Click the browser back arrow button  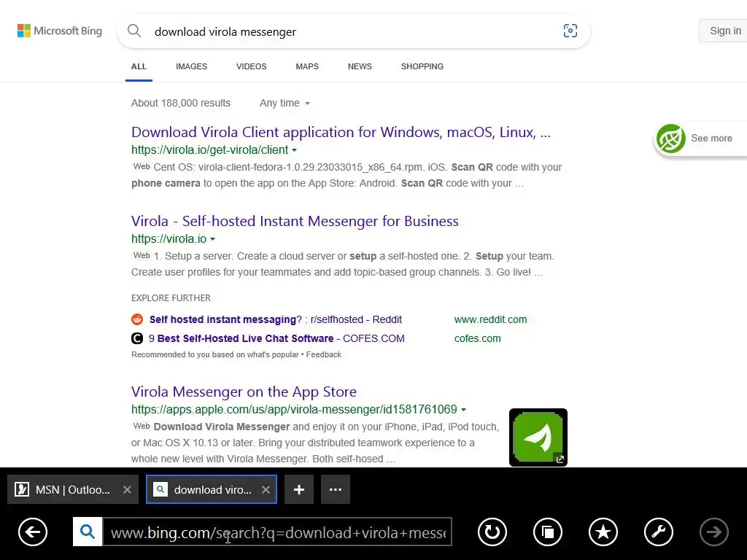pos(33,532)
